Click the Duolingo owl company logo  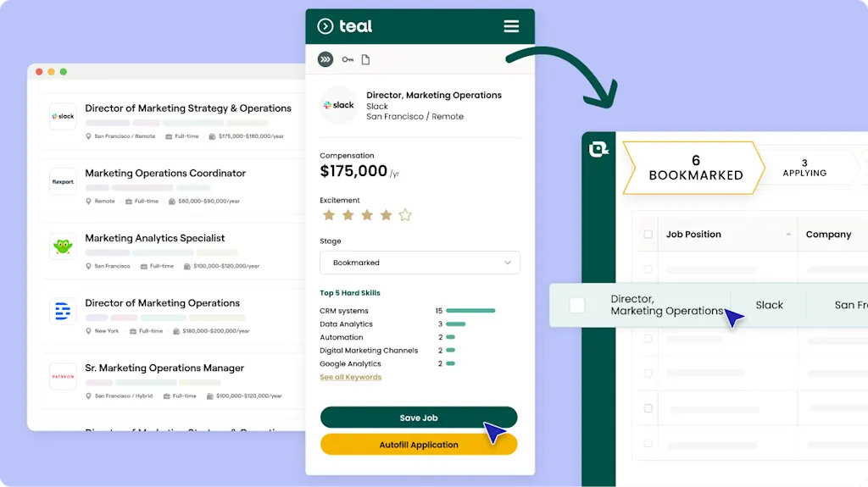coord(63,246)
